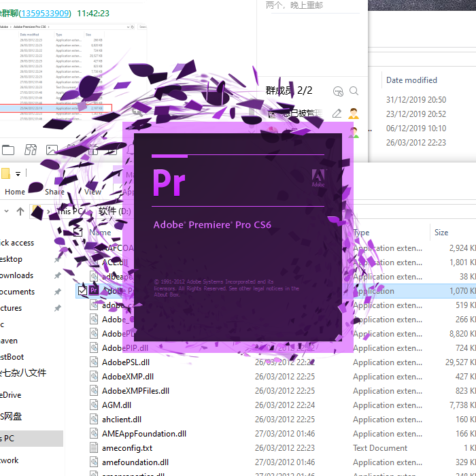Select Network in navigation pane
476x476 pixels.
coord(10,460)
